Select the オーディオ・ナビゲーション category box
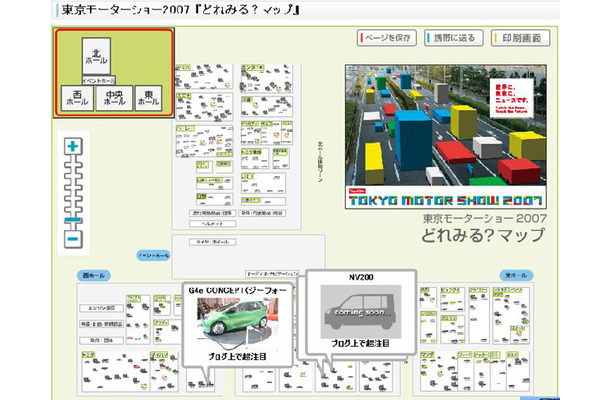The height and width of the screenshot is (400, 610). [x=272, y=274]
